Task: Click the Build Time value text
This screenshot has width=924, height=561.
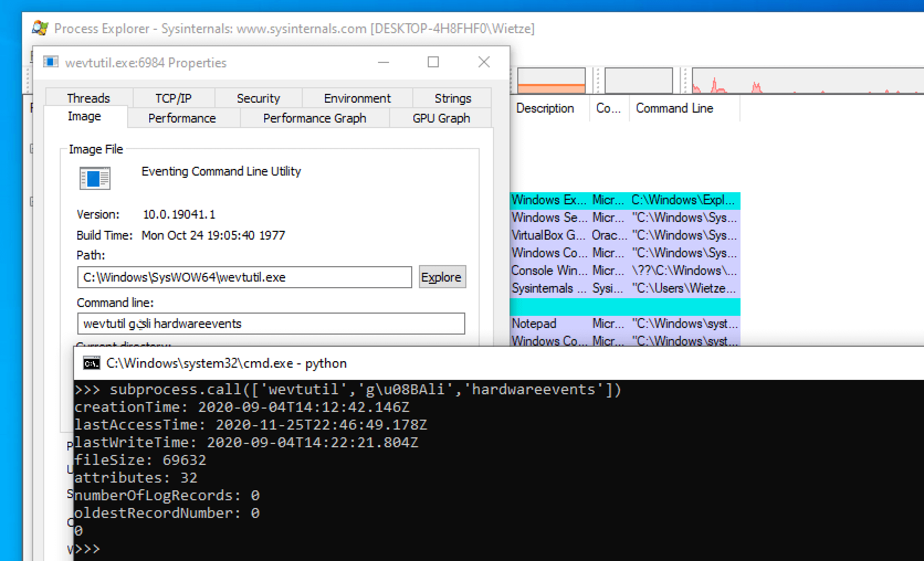Action: click(x=213, y=235)
